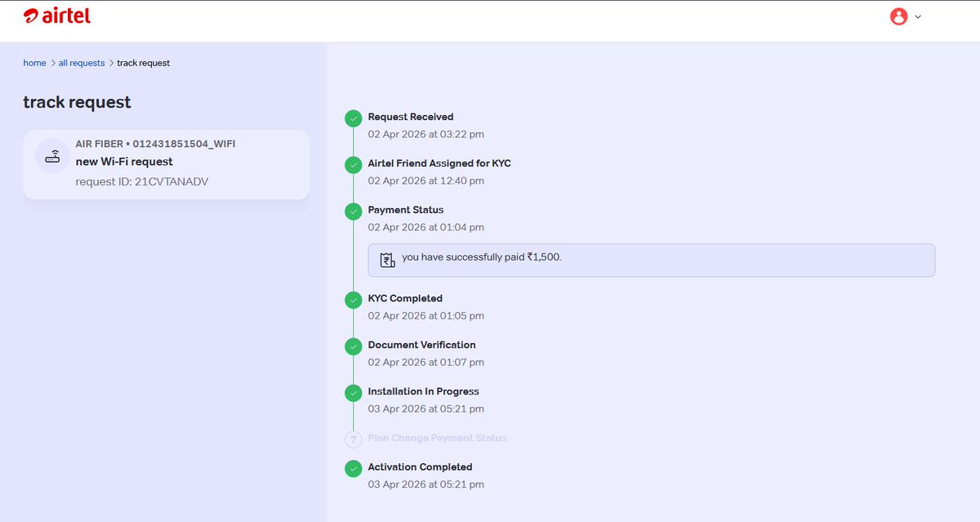Screen dimensions: 980x522
Task: Click the successfully paid ₹1,500 message
Action: click(482, 257)
